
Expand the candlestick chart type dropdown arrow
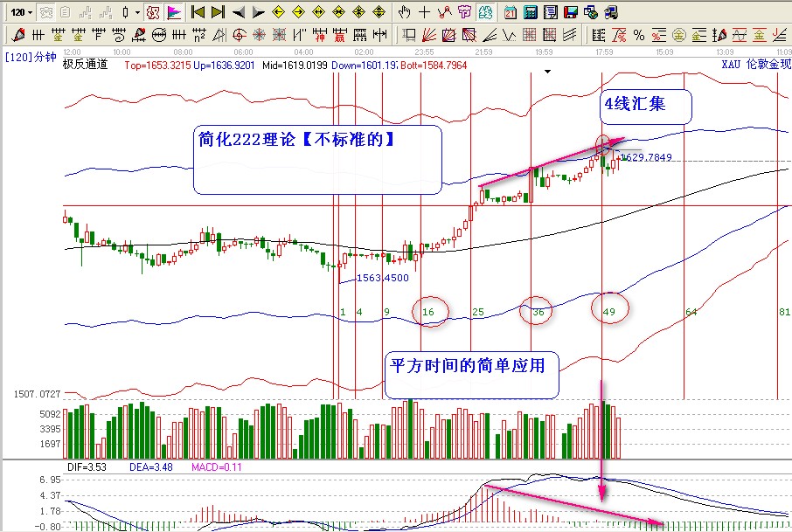tap(136, 12)
